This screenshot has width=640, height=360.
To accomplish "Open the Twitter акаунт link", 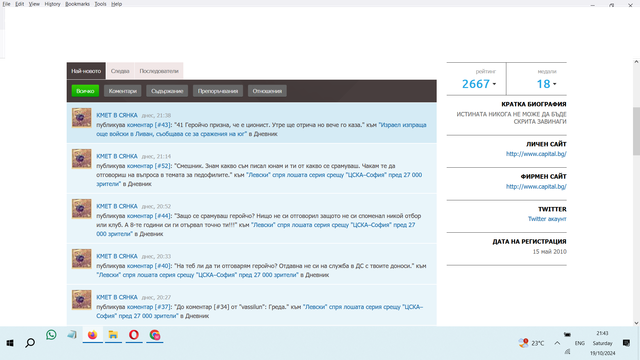I will (547, 219).
